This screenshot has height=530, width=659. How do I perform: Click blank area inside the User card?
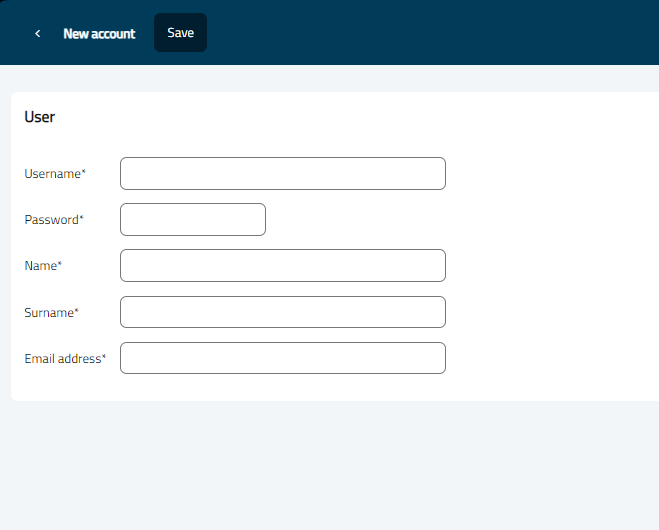click(x=550, y=250)
